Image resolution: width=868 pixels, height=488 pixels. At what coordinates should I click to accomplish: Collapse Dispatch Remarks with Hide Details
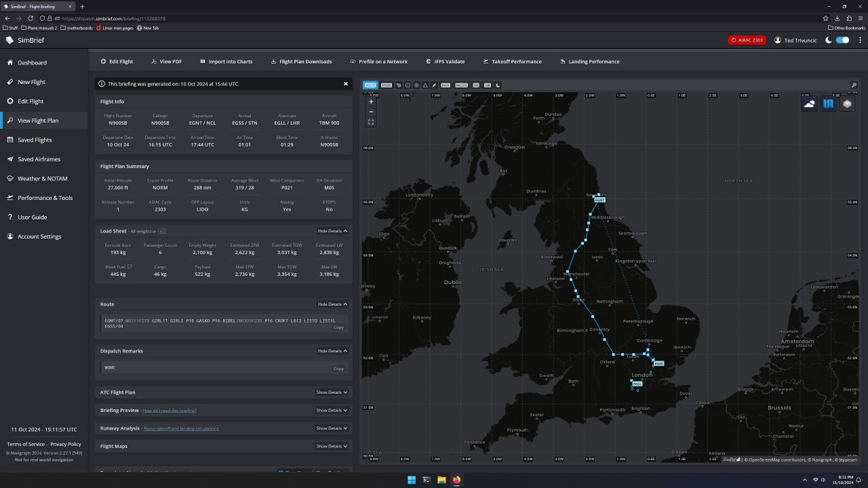click(332, 351)
